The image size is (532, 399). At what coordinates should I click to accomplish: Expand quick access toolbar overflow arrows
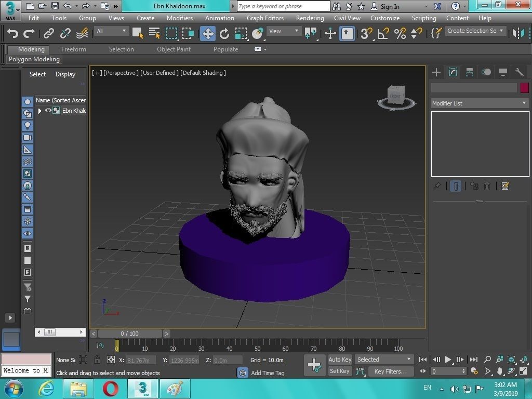[x=116, y=6]
